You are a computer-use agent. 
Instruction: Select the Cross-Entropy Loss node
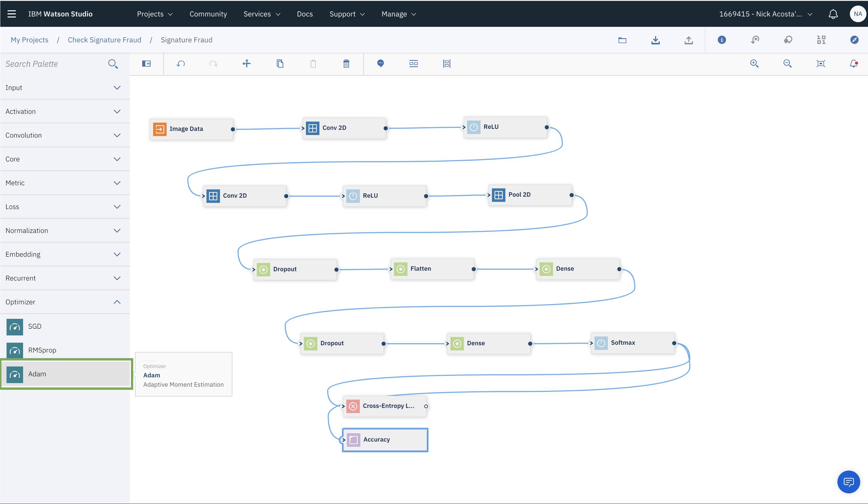click(385, 406)
